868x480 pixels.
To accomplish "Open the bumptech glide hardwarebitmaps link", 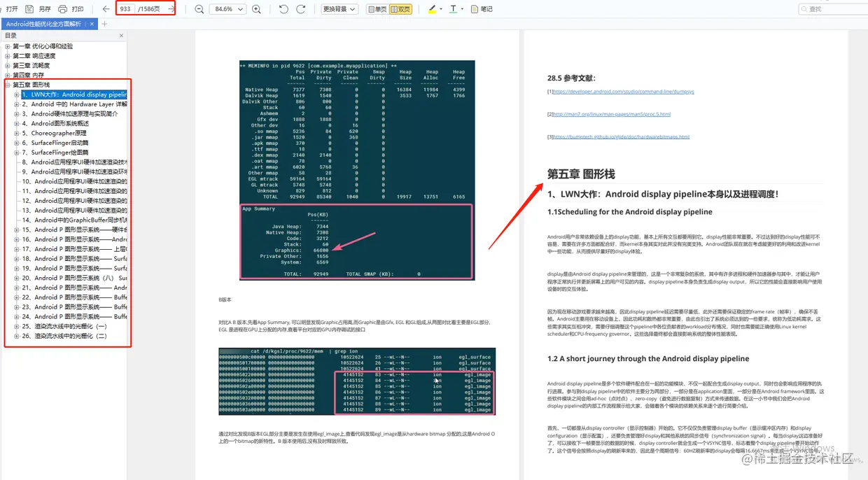I will tap(621, 137).
